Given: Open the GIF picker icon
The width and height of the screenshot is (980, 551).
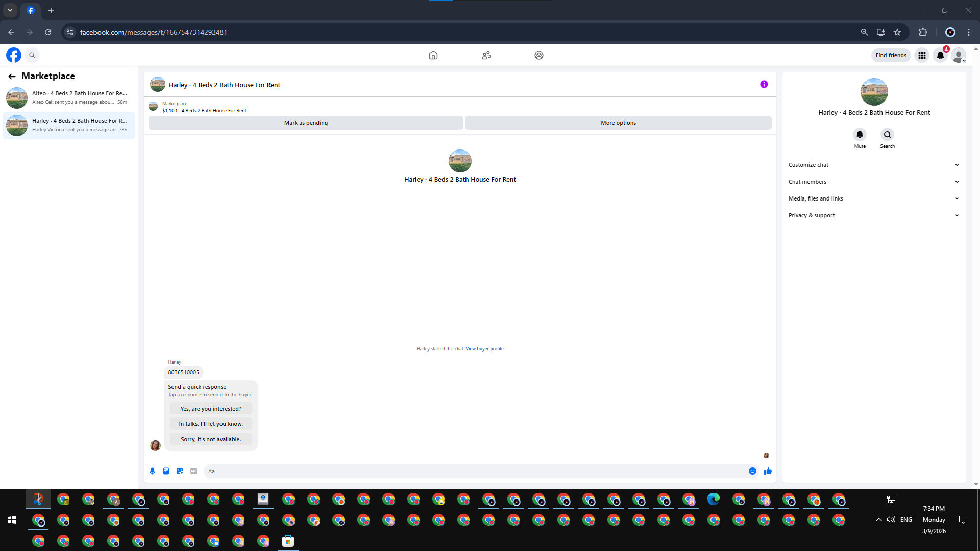Looking at the screenshot, I should (193, 471).
